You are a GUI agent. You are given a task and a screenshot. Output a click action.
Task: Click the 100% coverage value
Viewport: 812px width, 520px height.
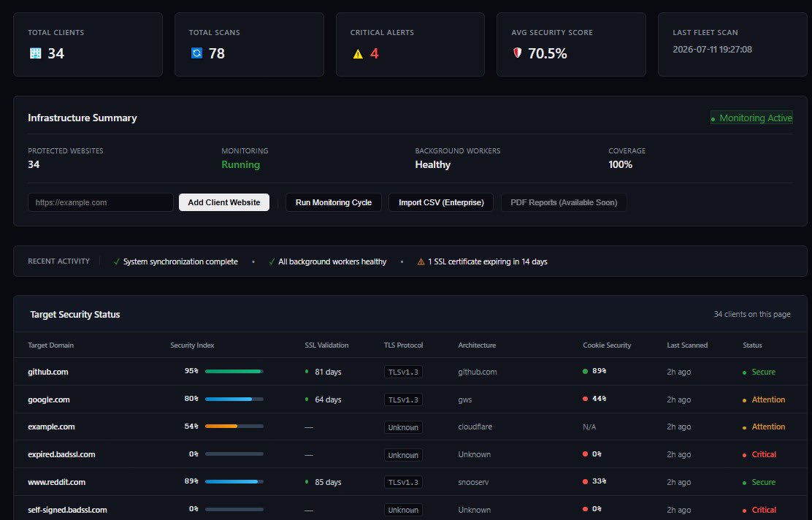coord(621,165)
